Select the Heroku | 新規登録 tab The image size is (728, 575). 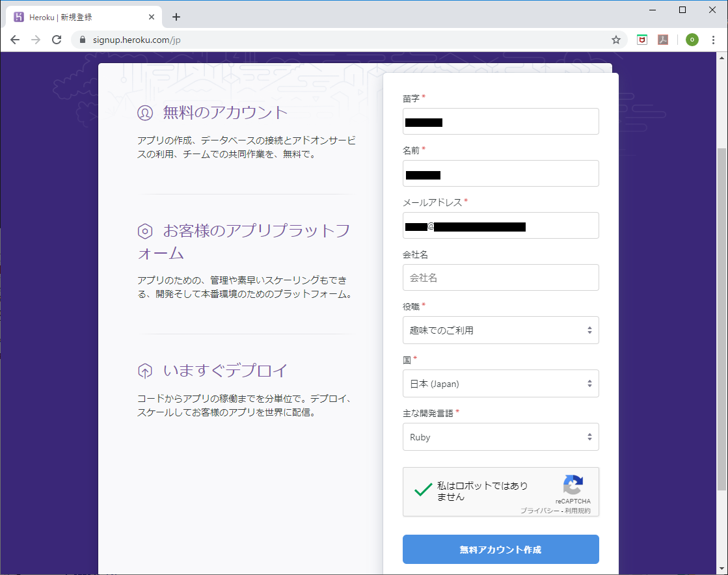[84, 17]
